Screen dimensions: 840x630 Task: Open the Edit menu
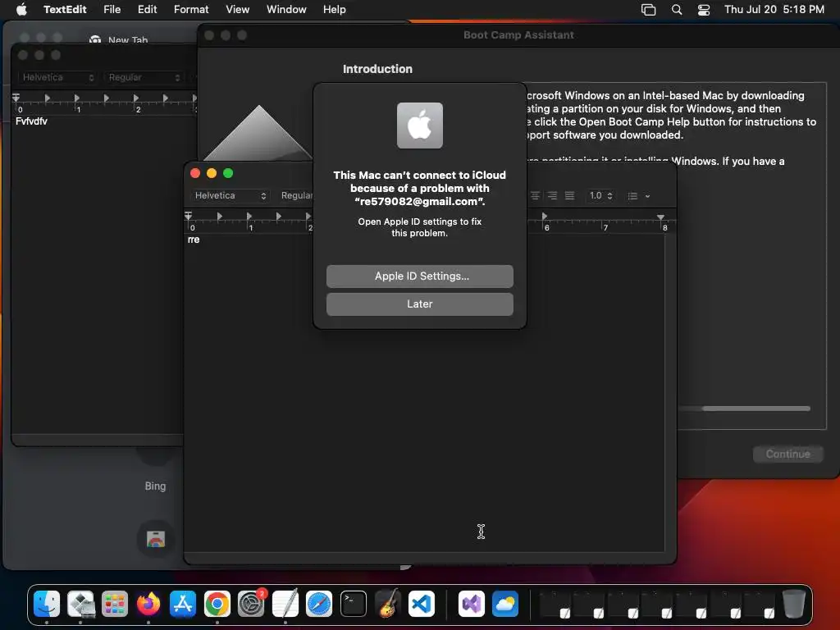[148, 9]
